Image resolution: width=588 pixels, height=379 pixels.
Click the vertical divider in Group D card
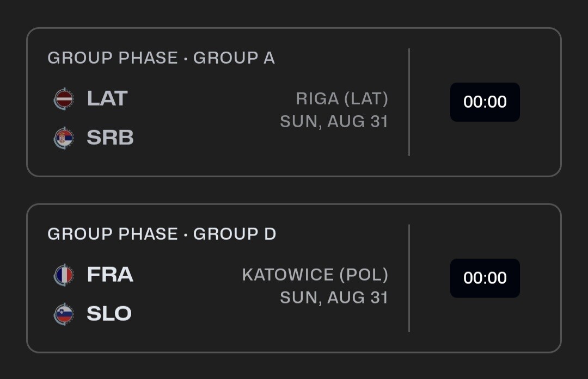click(409, 278)
